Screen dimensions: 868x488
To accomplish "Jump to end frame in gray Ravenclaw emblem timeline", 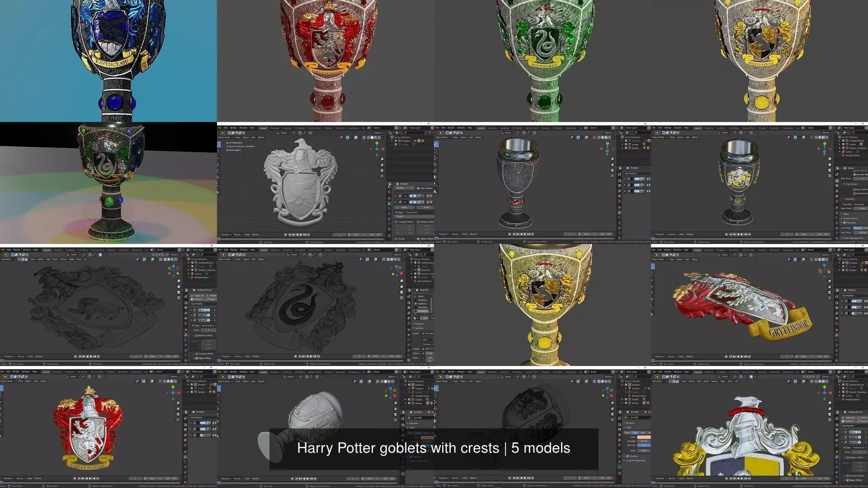I will (308, 235).
